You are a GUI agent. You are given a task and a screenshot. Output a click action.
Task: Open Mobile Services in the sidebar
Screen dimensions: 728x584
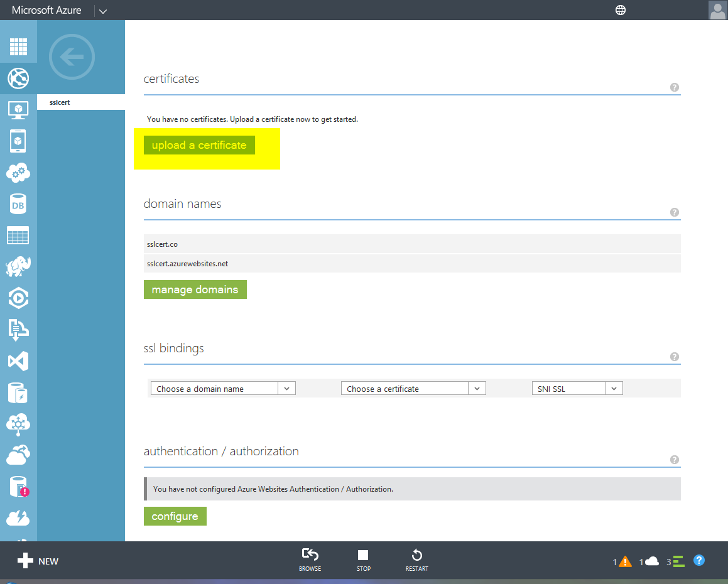pos(18,141)
